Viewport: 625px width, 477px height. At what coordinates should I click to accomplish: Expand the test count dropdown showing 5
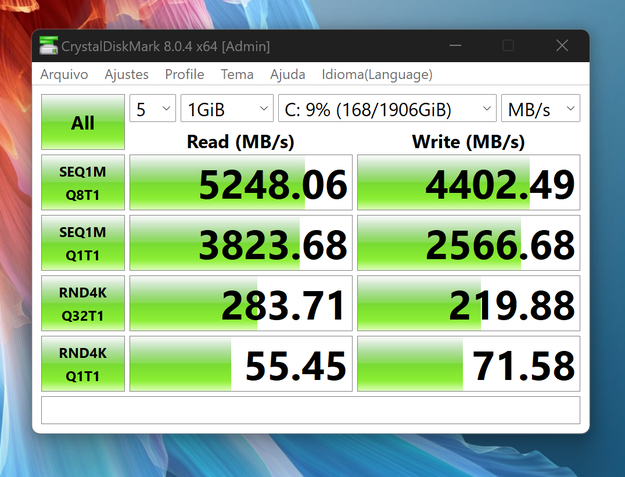coord(152,108)
